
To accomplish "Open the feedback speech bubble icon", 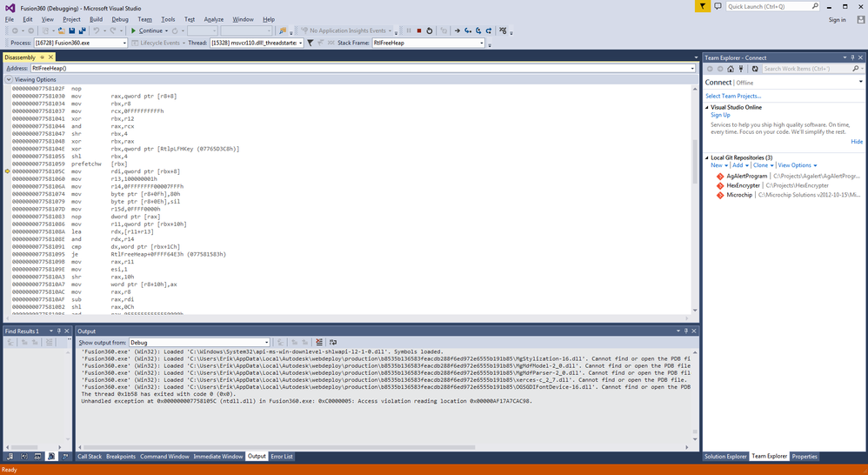I will pos(718,6).
